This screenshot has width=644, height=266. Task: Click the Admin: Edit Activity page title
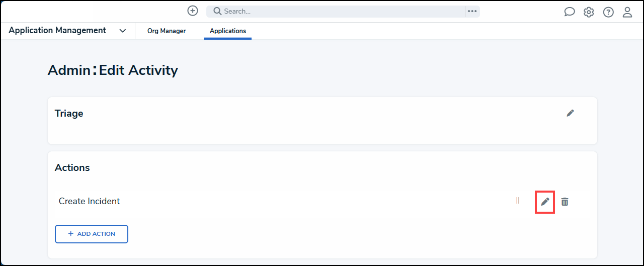pyautogui.click(x=113, y=70)
